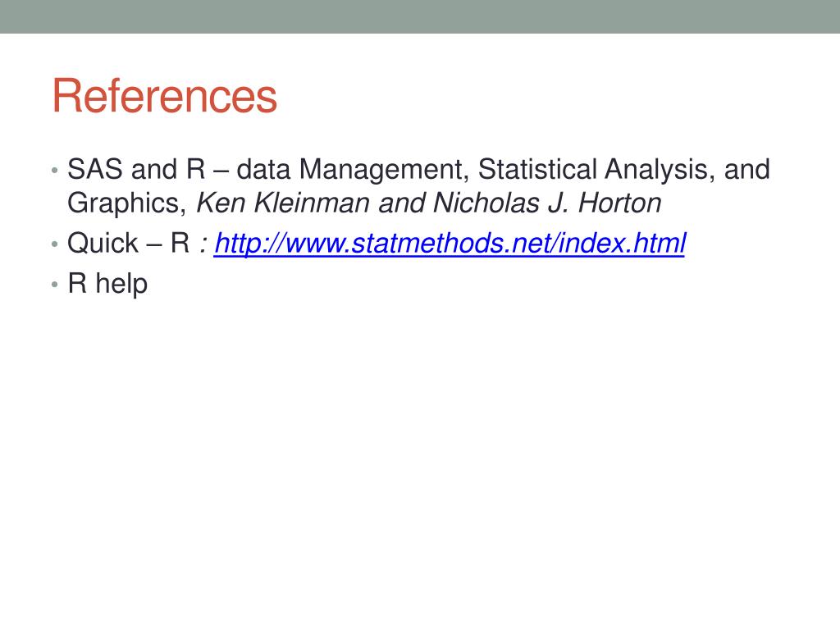Viewport: 840px width, 630px height.
Task: Click the bullet dot before SAS and R
Action: (x=55, y=171)
